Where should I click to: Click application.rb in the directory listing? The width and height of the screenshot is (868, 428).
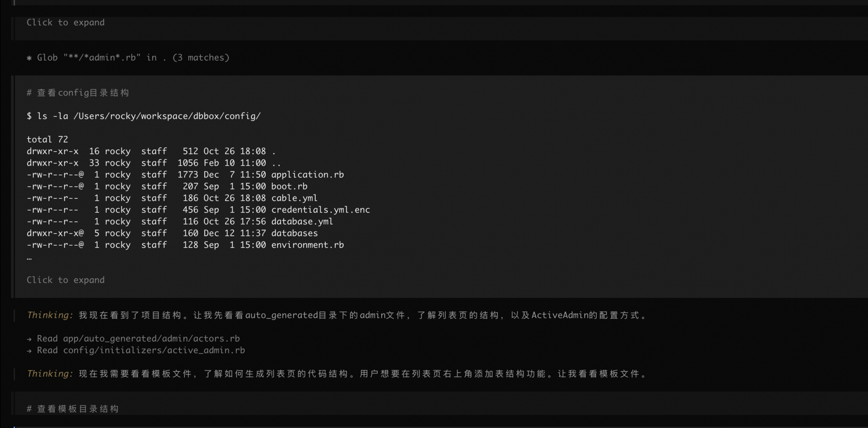click(307, 175)
